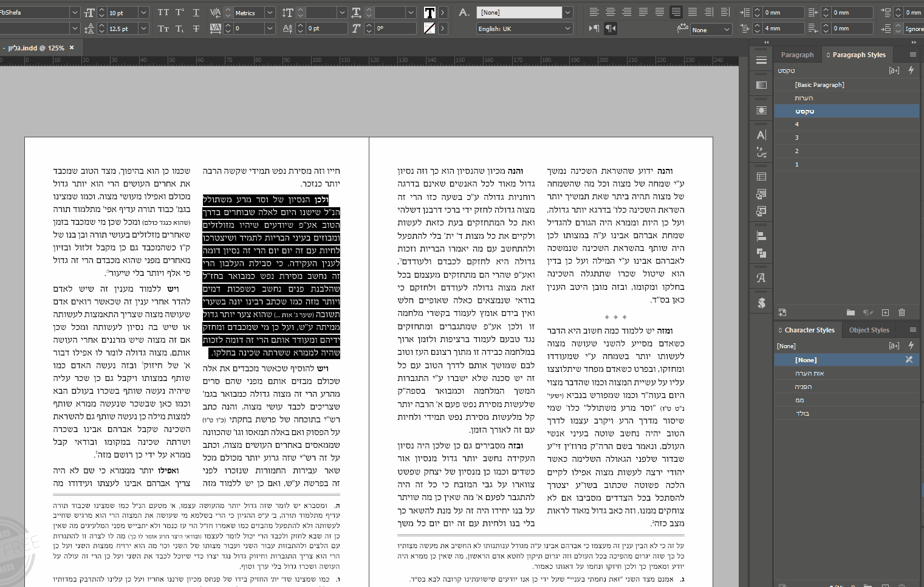
Task: Switch to the Object Styles tab
Action: pyautogui.click(x=869, y=330)
